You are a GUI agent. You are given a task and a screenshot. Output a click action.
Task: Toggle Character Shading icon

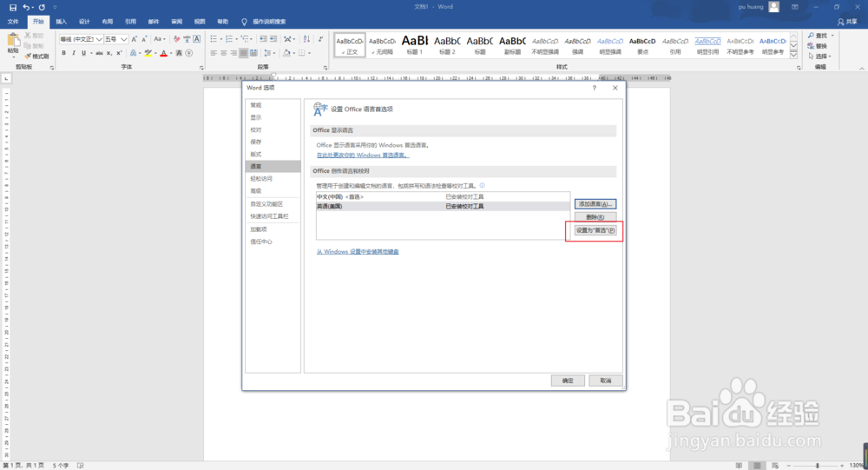tap(179, 53)
